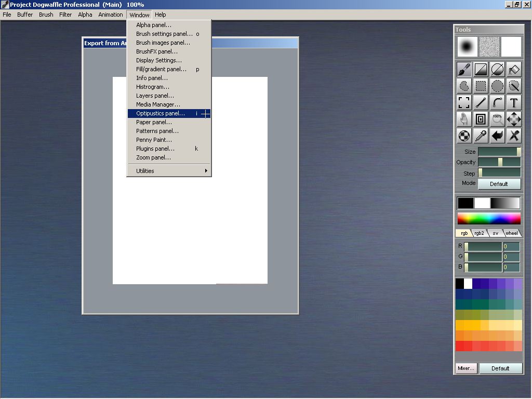
Task: Choose the rectangular selection tool
Action: (x=481, y=86)
